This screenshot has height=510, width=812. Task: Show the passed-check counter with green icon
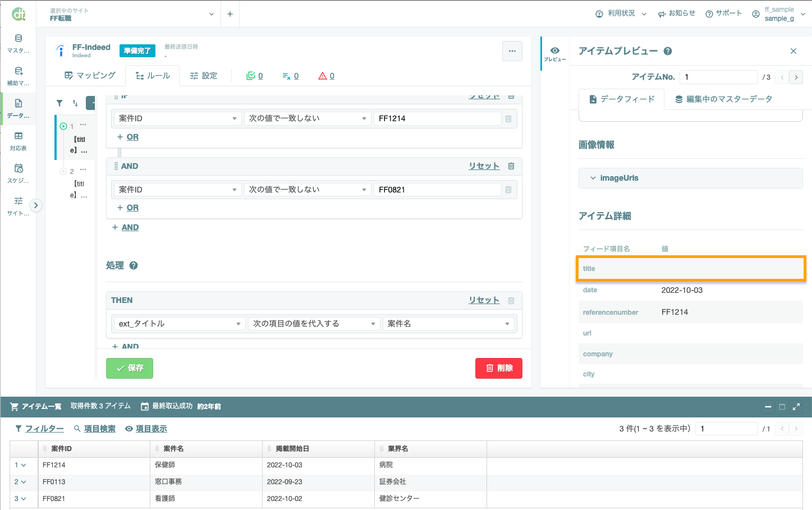(255, 76)
